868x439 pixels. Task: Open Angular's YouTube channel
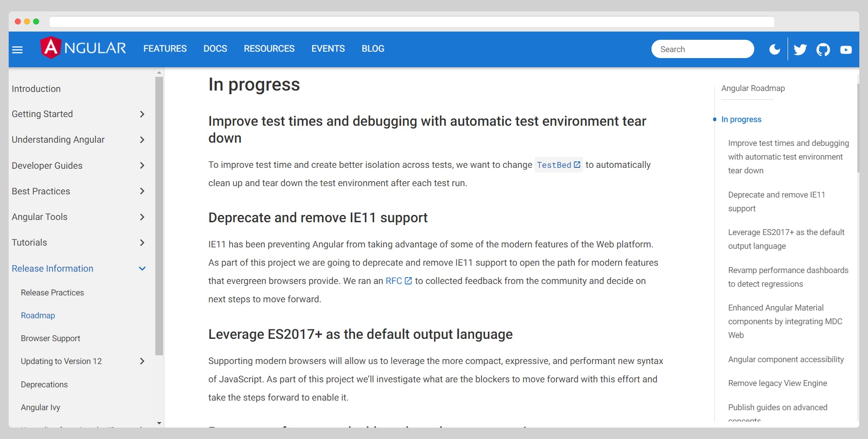846,49
